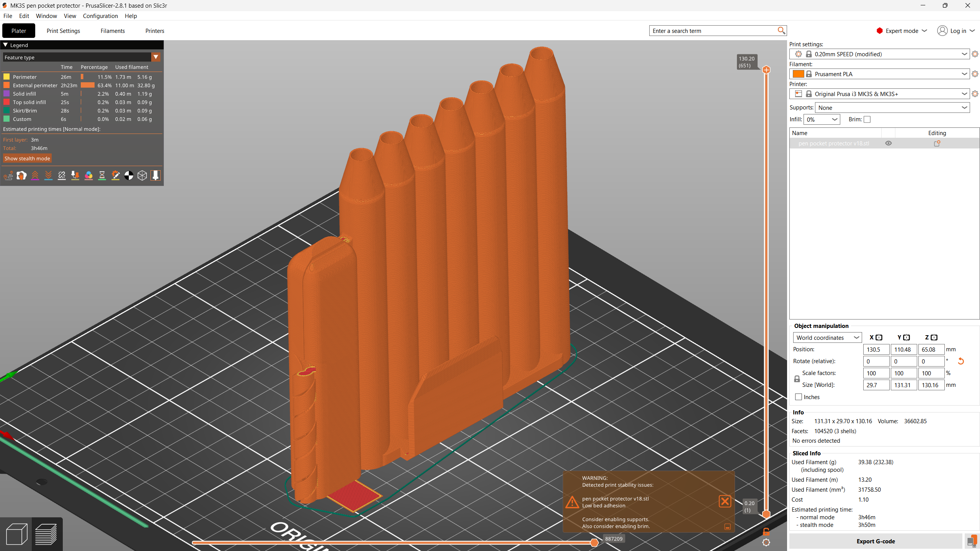Screen dimensions: 980x551
Task: Switch to Printers tab
Action: (x=155, y=31)
